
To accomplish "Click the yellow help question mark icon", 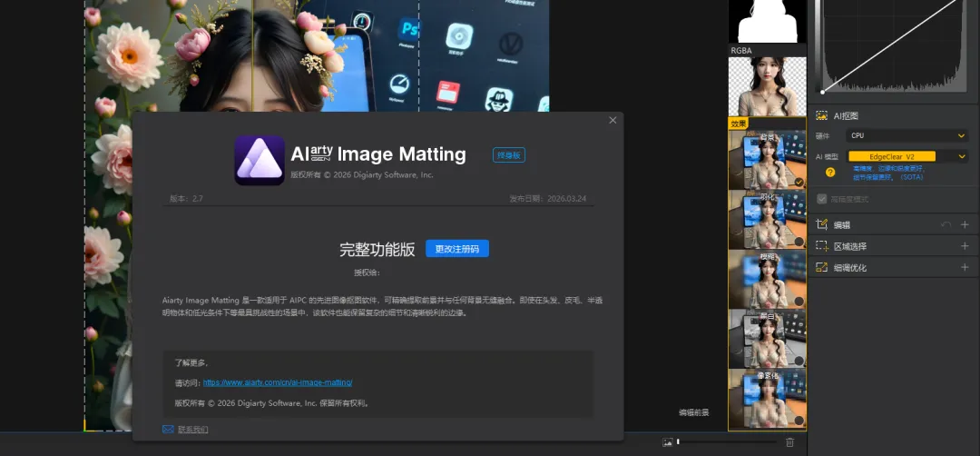I will coord(830,172).
